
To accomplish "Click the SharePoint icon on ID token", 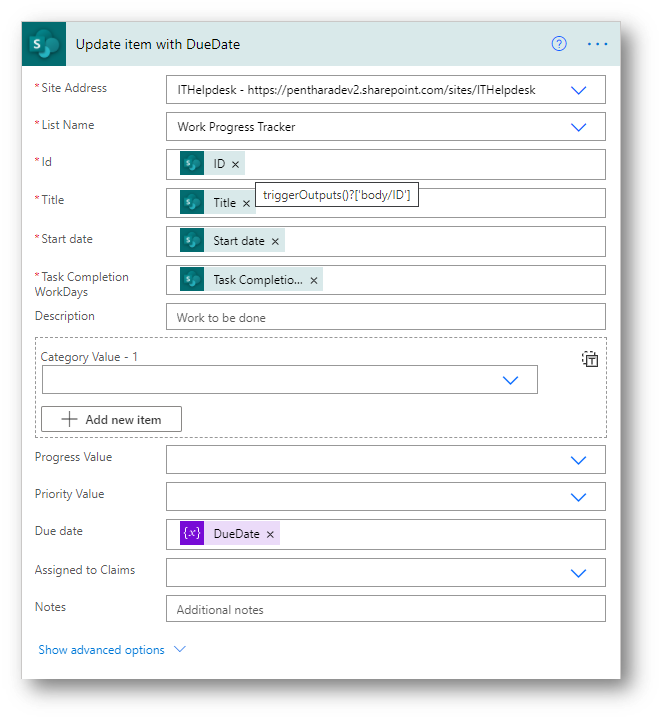I will [192, 163].
